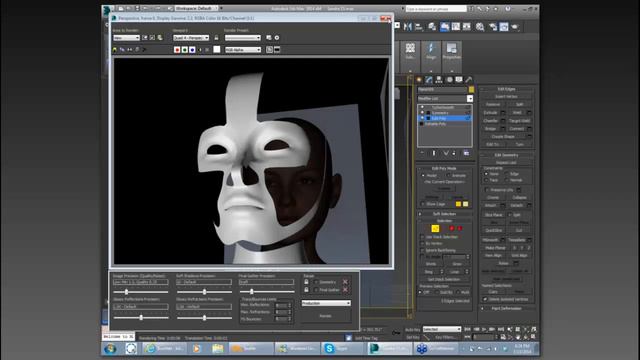Switch to the Utilities command panel tab
This screenshot has height=360, width=640.
(469, 80)
